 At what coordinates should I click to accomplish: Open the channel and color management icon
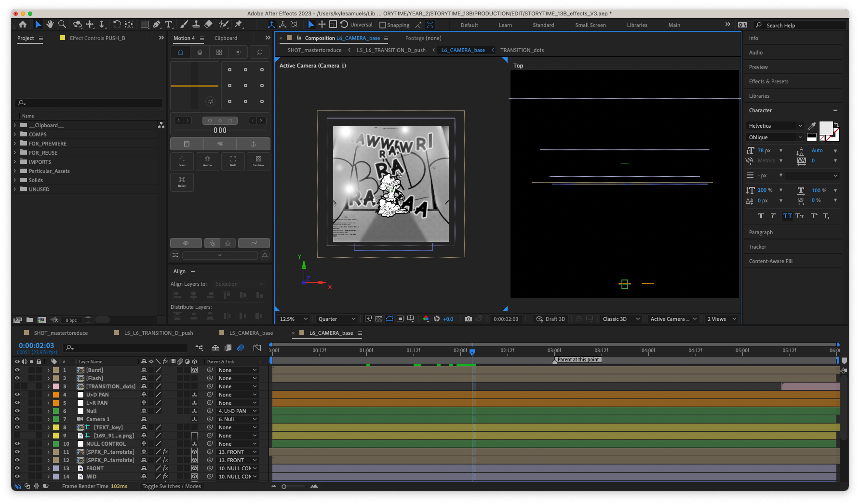pyautogui.click(x=426, y=319)
